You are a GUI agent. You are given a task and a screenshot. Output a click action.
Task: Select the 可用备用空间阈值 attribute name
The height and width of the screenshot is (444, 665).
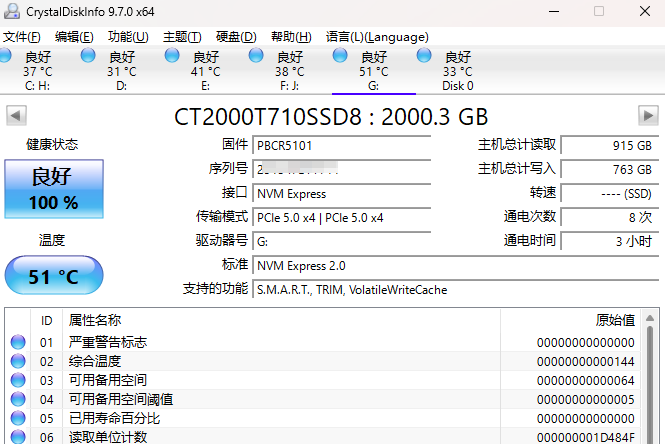121,399
